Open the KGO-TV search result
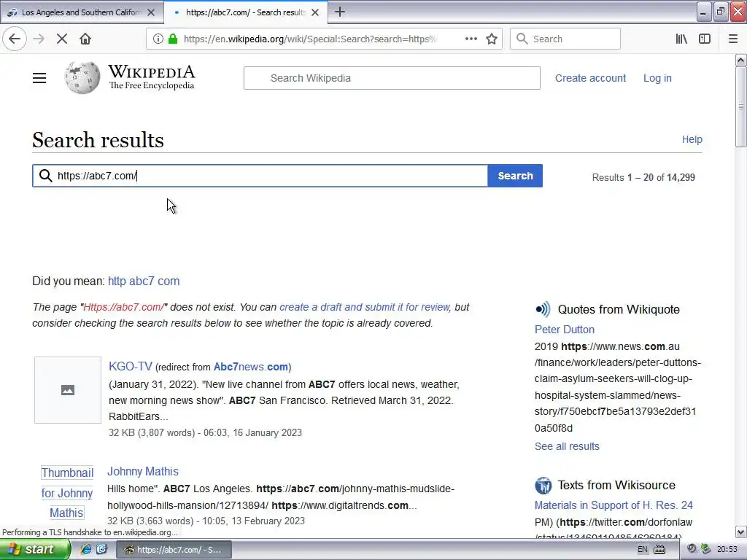 pos(131,366)
